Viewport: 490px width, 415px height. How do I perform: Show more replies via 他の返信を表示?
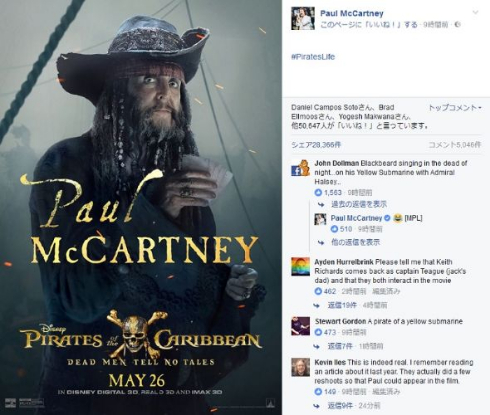(355, 242)
